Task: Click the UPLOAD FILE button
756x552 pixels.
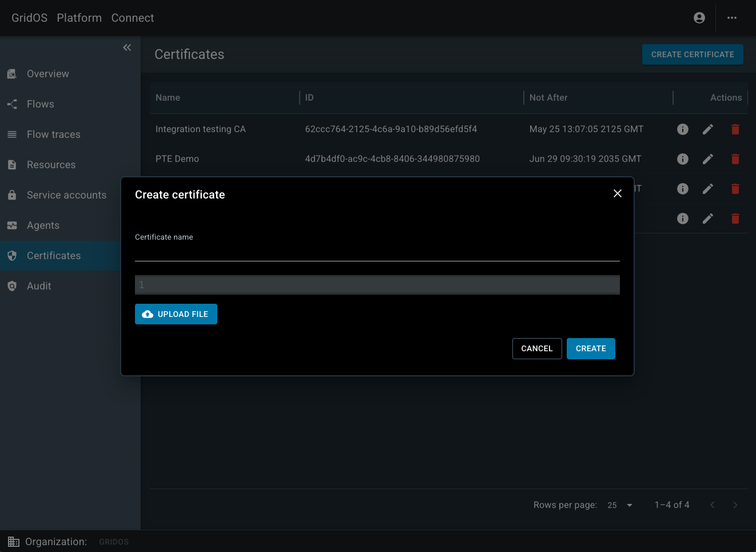Action: point(176,314)
